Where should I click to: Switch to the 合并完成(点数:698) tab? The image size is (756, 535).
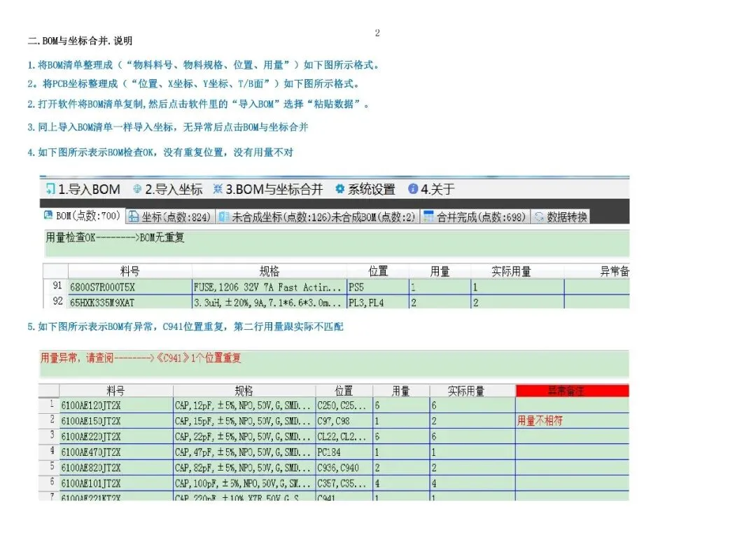pyautogui.click(x=475, y=217)
